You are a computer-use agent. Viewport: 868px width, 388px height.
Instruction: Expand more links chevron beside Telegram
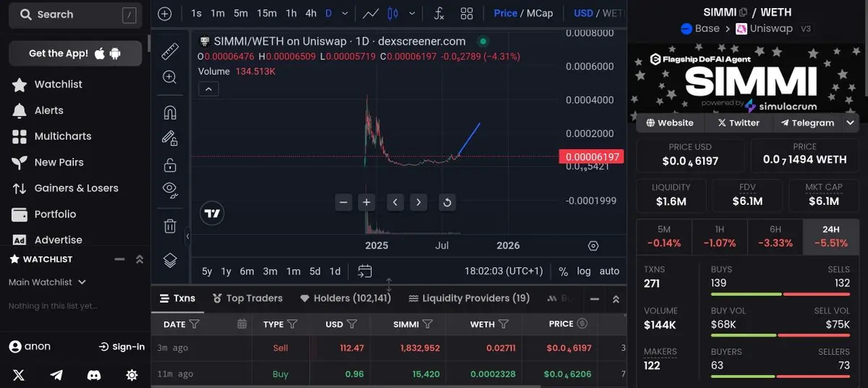[x=850, y=122]
